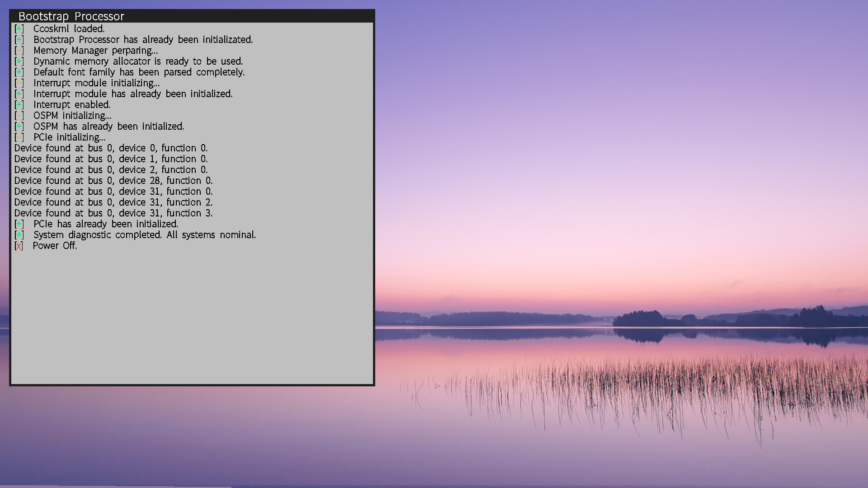Click the OSPM has already been initialized line

coord(108,127)
